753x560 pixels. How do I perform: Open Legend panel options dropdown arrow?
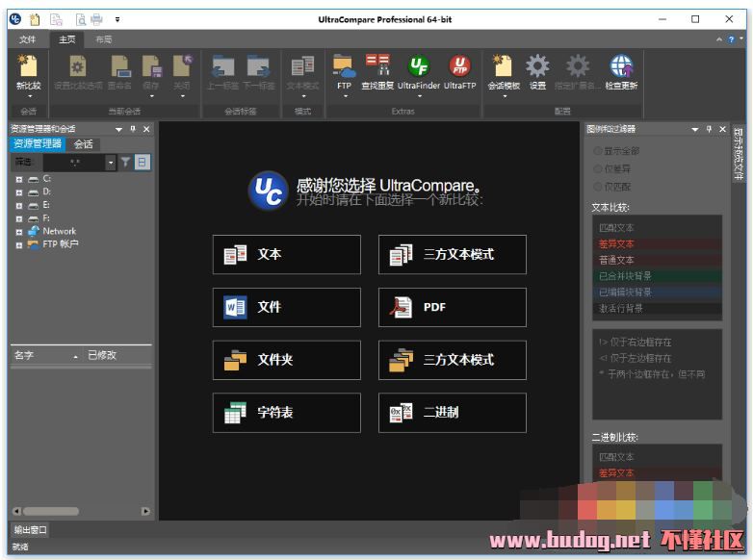pos(694,130)
